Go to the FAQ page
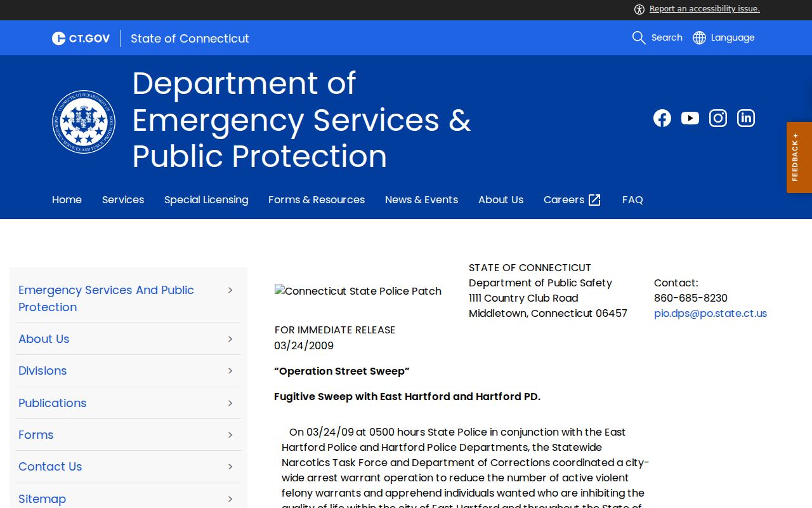The width and height of the screenshot is (812, 508). [632, 200]
